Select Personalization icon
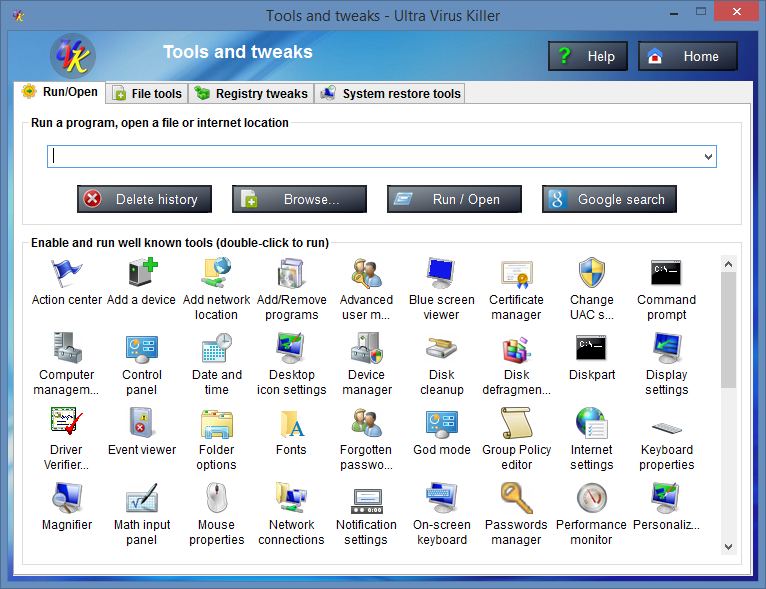The height and width of the screenshot is (589, 766). pos(666,498)
